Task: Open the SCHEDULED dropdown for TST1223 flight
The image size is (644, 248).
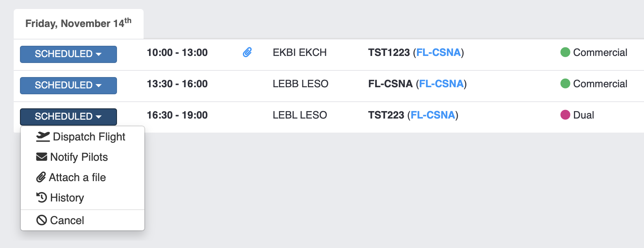Action: click(x=68, y=54)
